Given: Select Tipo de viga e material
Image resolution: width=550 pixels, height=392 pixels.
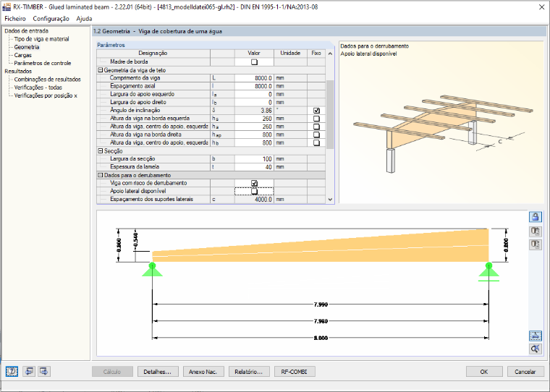Looking at the screenshot, I should point(41,39).
